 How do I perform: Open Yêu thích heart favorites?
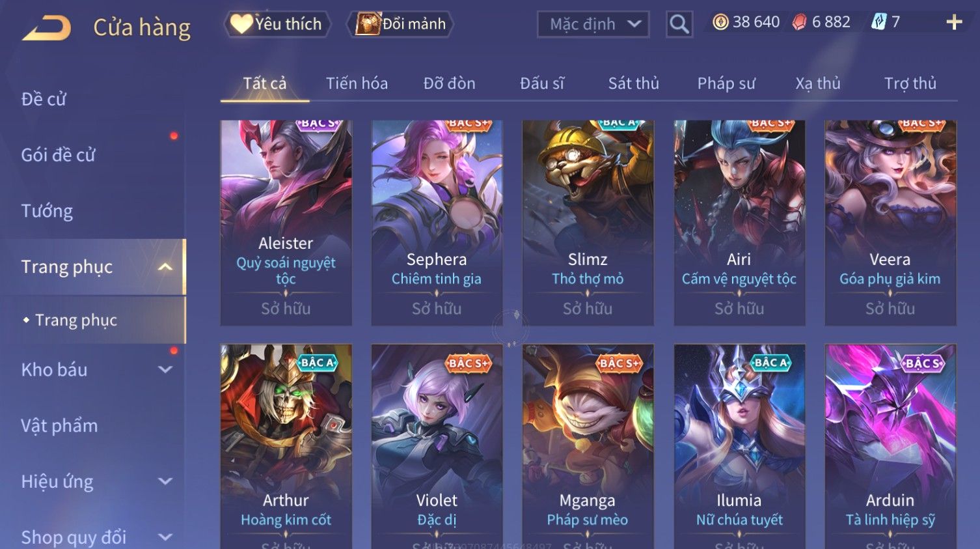pos(278,24)
